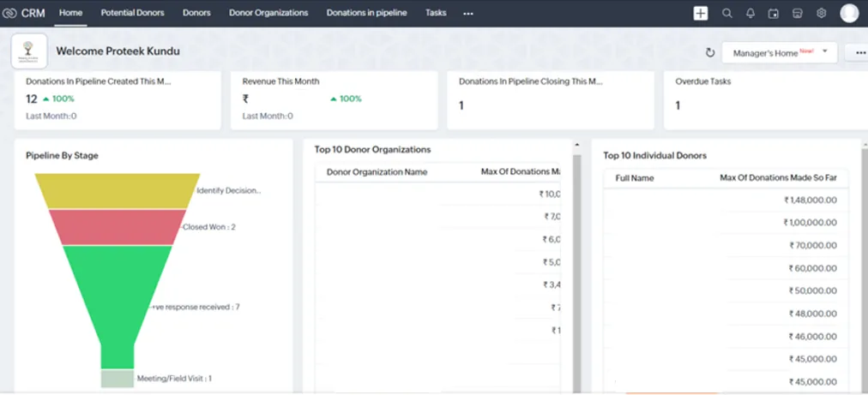Viewport: 868px width, 395px height.
Task: Click the Meeting/Field Visit : 1 label
Action: pos(174,379)
